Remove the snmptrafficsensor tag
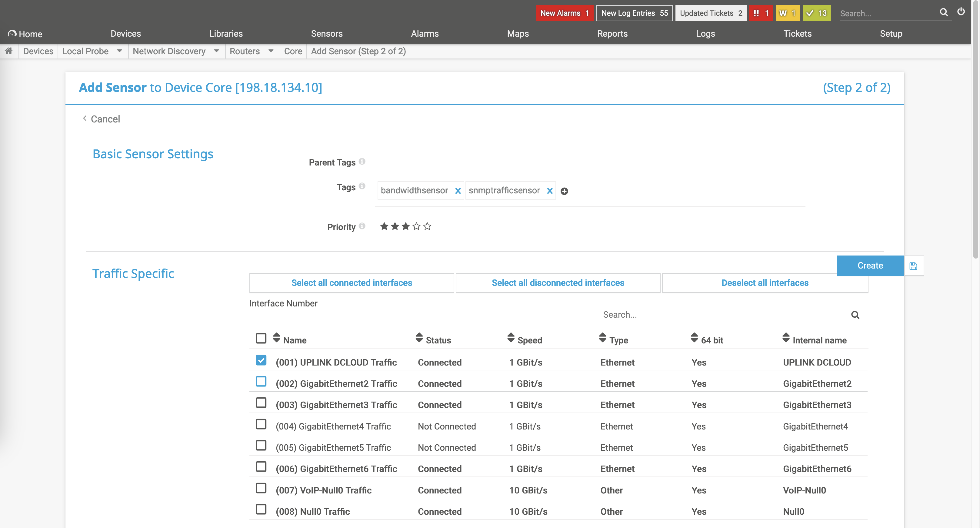980x528 pixels. pos(549,191)
